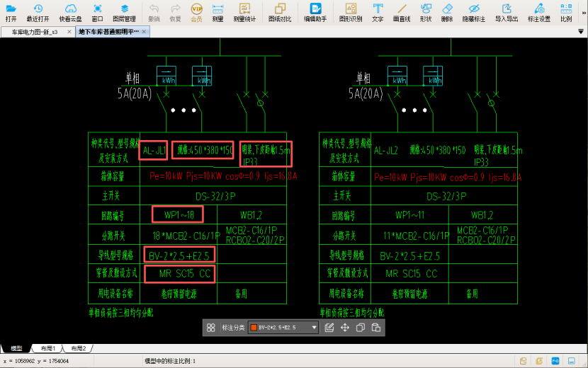Screen dimensions: 588x368
Task: Open the 标注分类 BV-2*2.5+E2.5 dropdown
Action: [x=283, y=328]
